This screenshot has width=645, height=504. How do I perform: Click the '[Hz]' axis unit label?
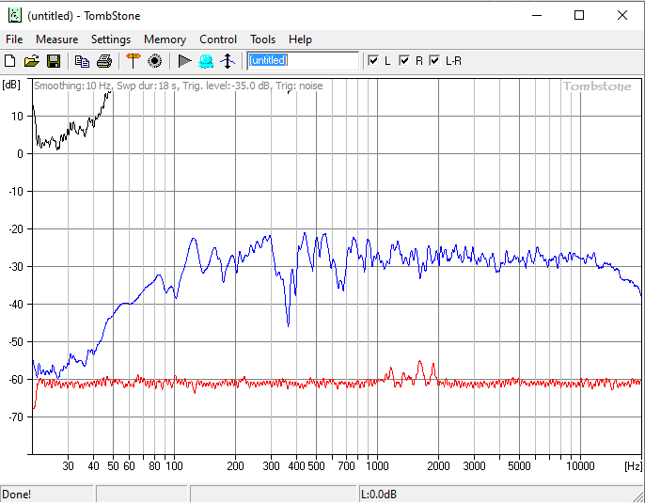(633, 466)
